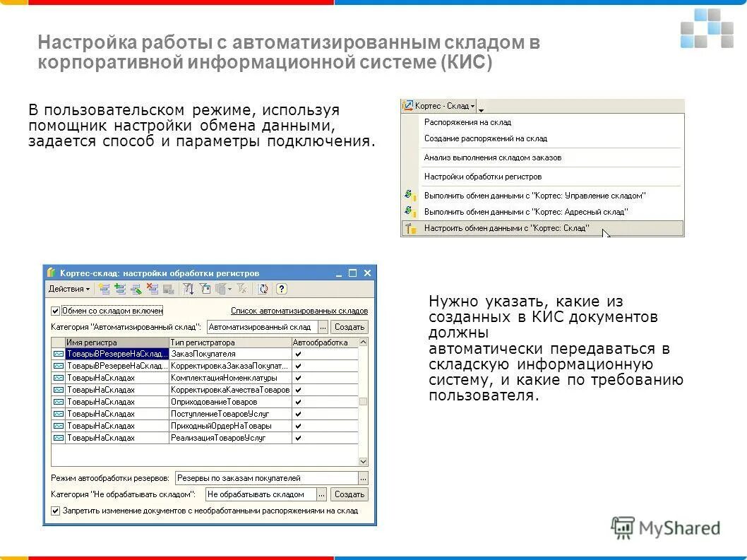Image resolution: width=747 pixels, height=560 pixels.
Task: Toggle Автообработка for КорректировкаЗаказаПокупат row
Action: pos(298,366)
